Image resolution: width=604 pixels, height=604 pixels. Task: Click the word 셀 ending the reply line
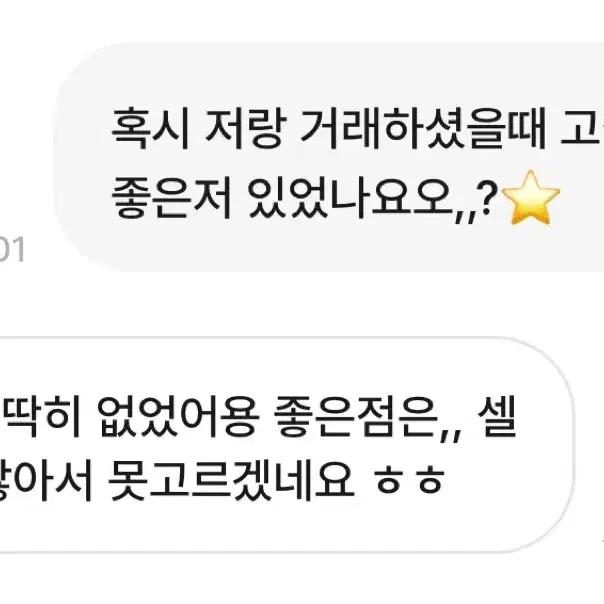tap(496, 418)
